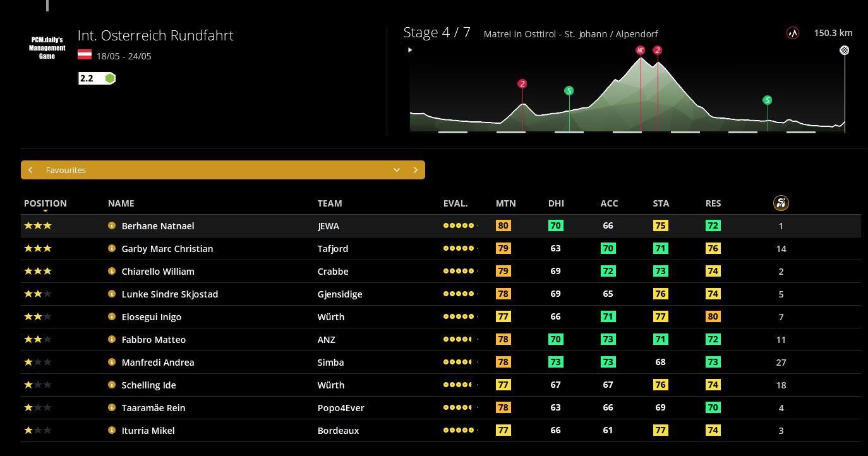Viewport: 868px width, 456px height.
Task: Select rider Elosegui Inigo
Action: click(x=152, y=317)
